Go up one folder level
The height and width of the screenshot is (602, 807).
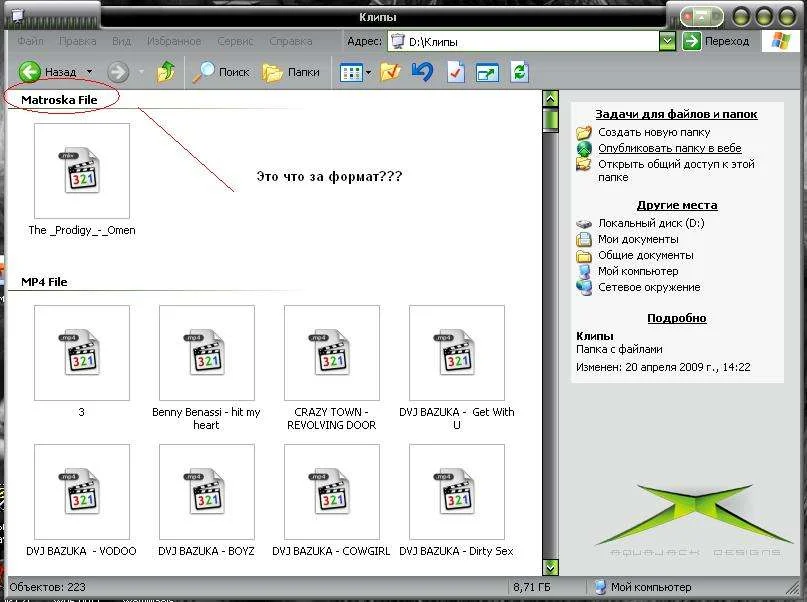coord(166,72)
